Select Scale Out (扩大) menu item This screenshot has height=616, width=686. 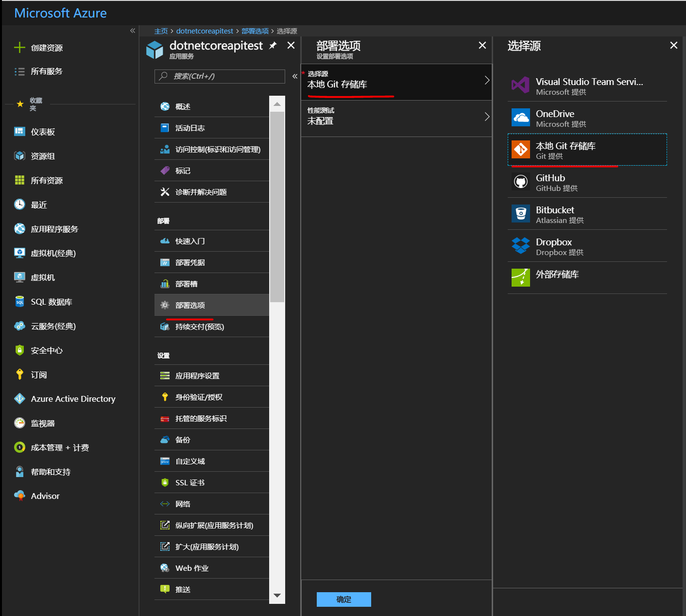(212, 547)
